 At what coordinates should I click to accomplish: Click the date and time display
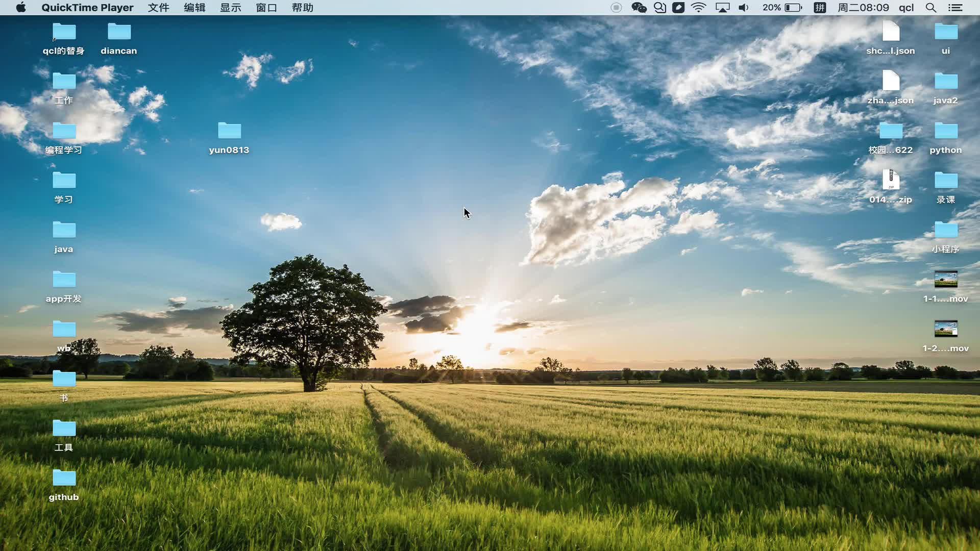[863, 8]
